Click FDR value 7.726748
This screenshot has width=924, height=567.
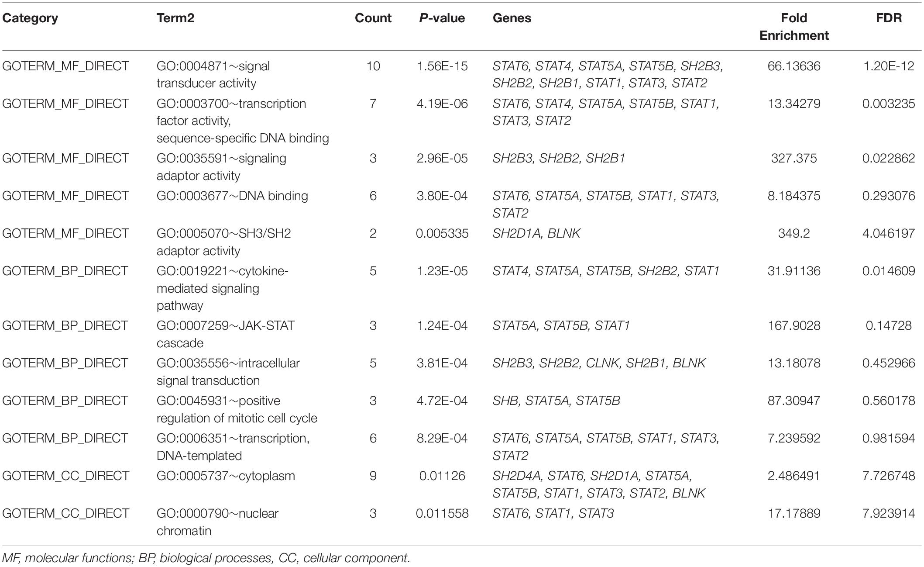pyautogui.click(x=889, y=476)
